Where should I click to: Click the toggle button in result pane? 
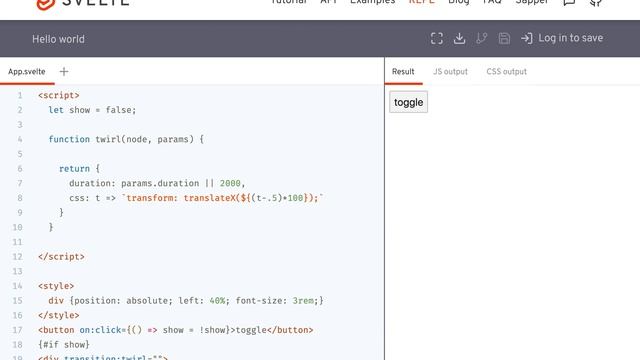(409, 102)
